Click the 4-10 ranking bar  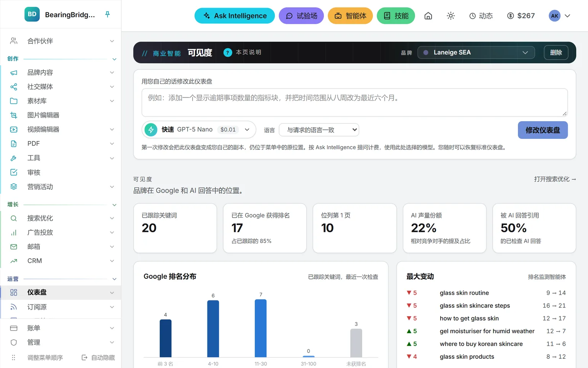[x=213, y=329]
